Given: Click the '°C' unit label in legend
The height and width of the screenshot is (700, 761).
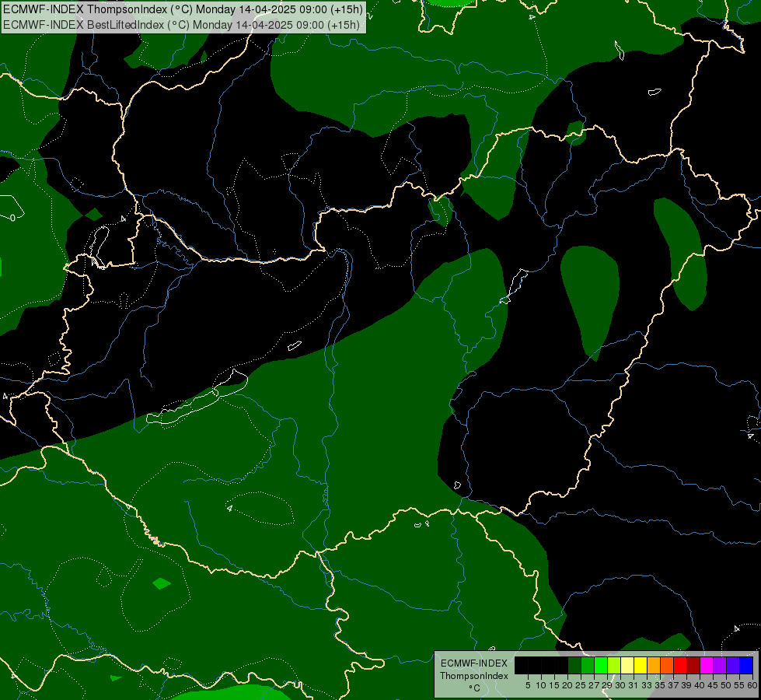Looking at the screenshot, I should [475, 688].
